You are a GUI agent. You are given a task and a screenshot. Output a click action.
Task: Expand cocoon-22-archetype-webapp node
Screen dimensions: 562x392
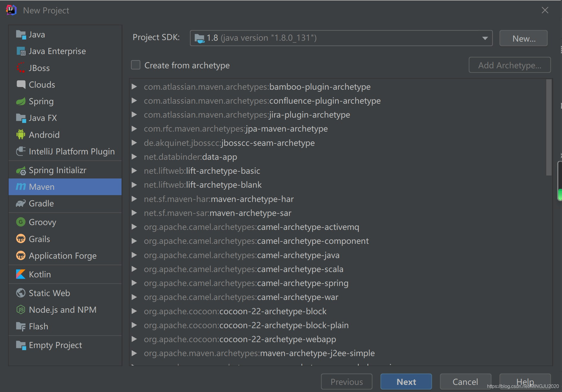point(134,339)
